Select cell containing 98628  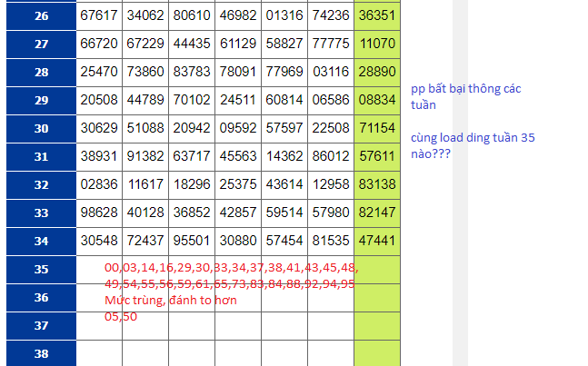tap(98, 213)
